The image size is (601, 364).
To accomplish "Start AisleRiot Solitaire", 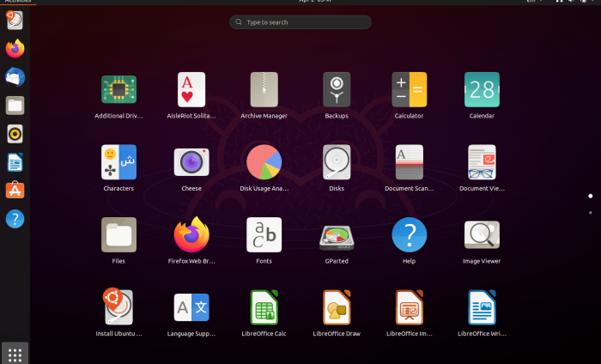I will pyautogui.click(x=191, y=89).
